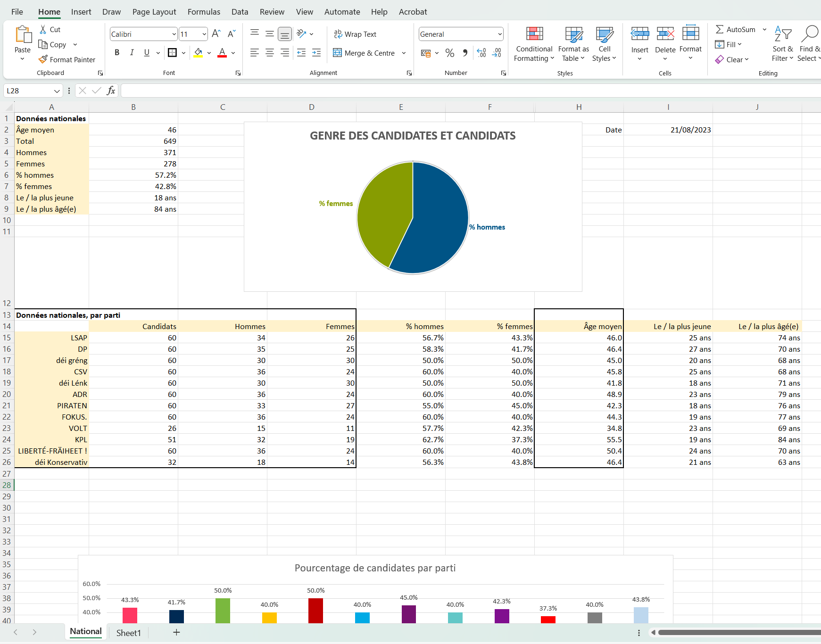Toggle Wrap Text on the cell
The width and height of the screenshot is (821, 644).
click(x=355, y=34)
